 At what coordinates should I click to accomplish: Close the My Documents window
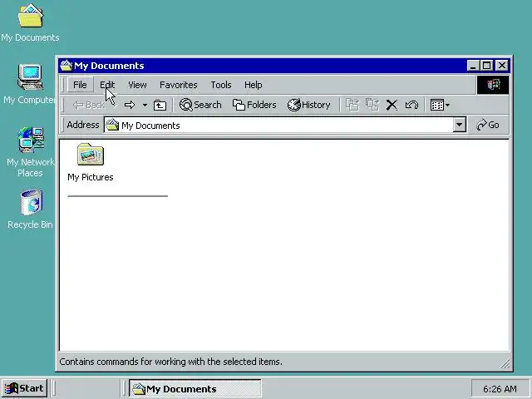502,66
